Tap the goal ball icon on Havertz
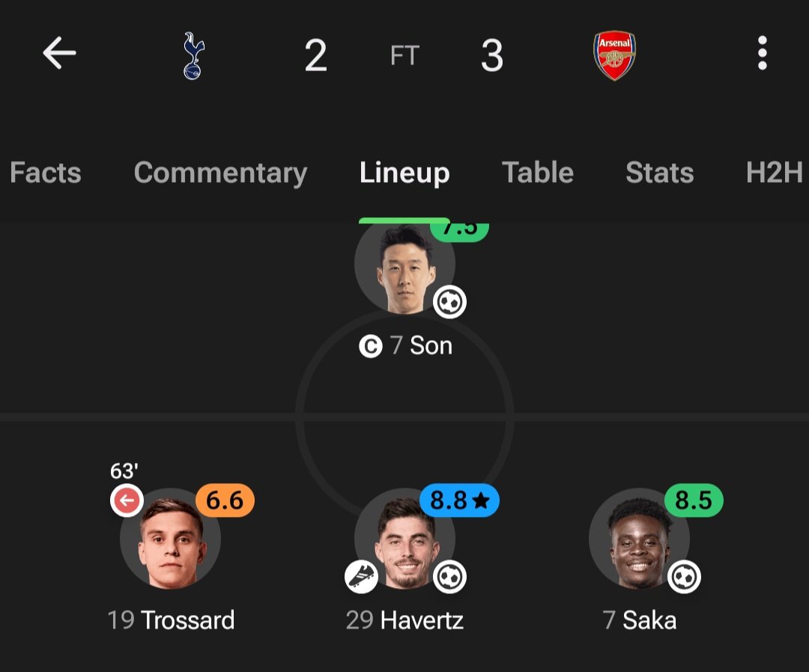809x672 pixels. pyautogui.click(x=449, y=577)
